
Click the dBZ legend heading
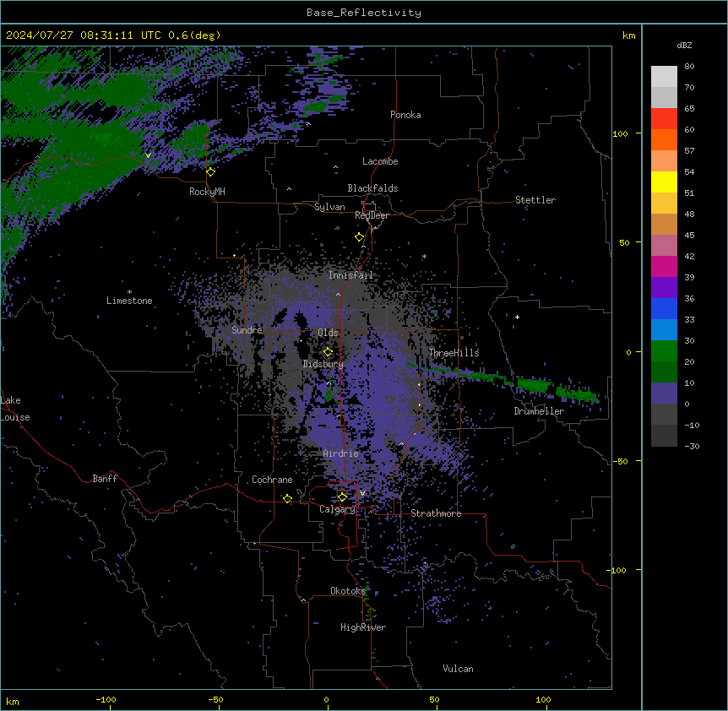[684, 45]
